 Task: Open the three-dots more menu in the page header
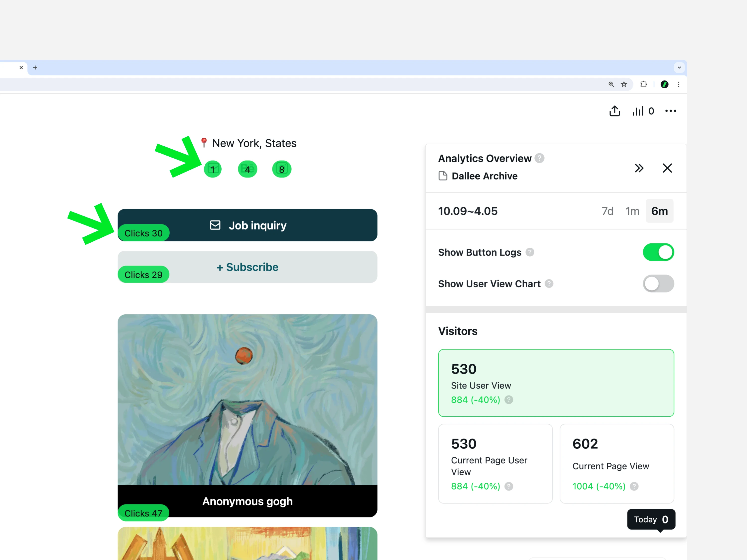click(670, 111)
